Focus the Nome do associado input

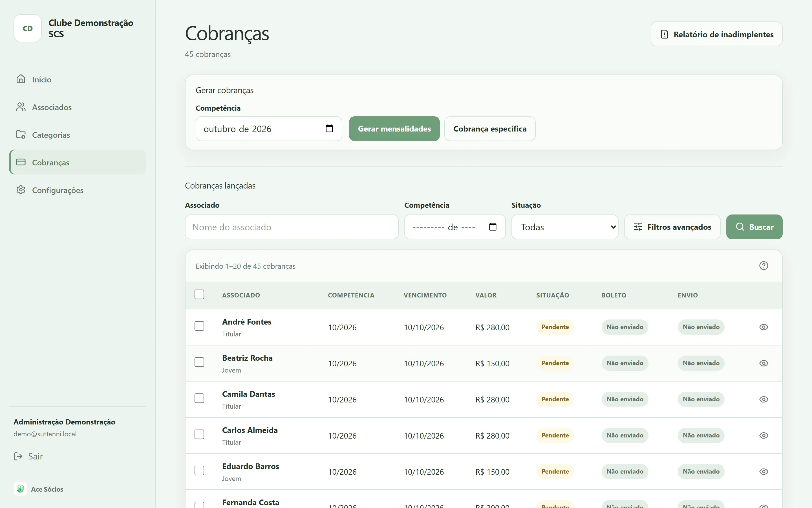coord(292,227)
